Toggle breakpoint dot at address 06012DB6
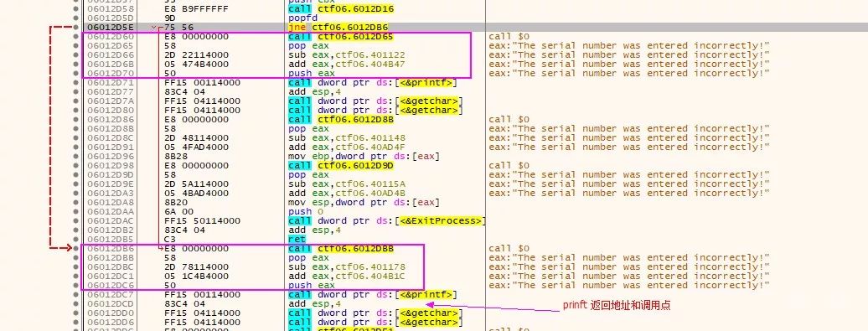Viewport: 868px width, 331px height. (76, 249)
